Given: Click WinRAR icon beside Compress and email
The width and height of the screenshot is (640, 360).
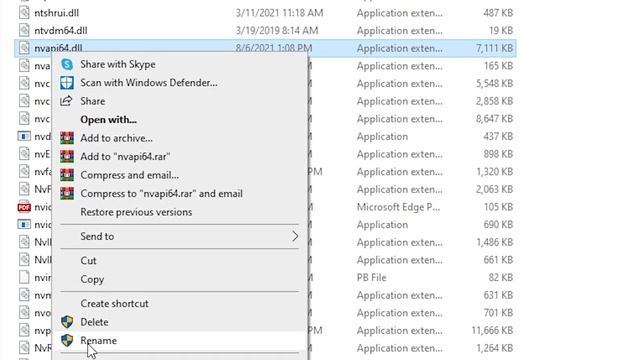Looking at the screenshot, I should 67,175.
